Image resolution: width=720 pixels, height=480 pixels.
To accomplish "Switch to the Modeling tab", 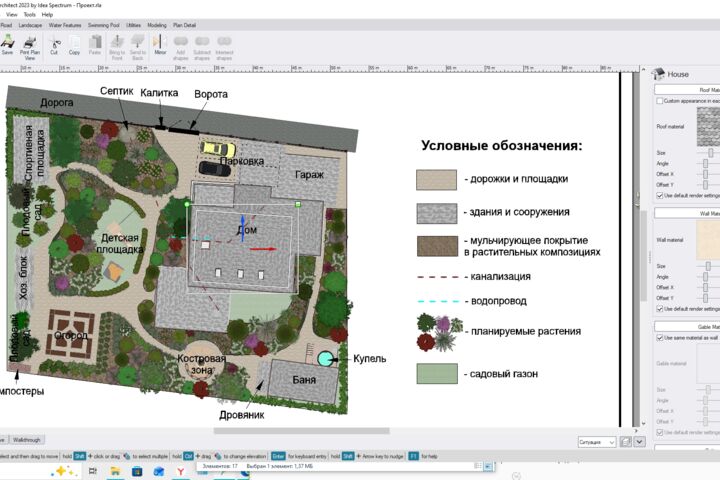I will pos(157,25).
